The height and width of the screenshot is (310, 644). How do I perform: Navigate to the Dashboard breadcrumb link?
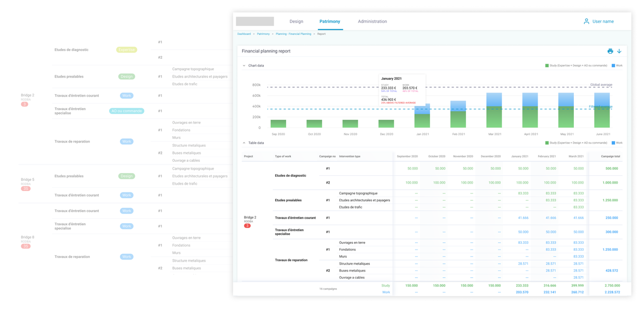[244, 33]
